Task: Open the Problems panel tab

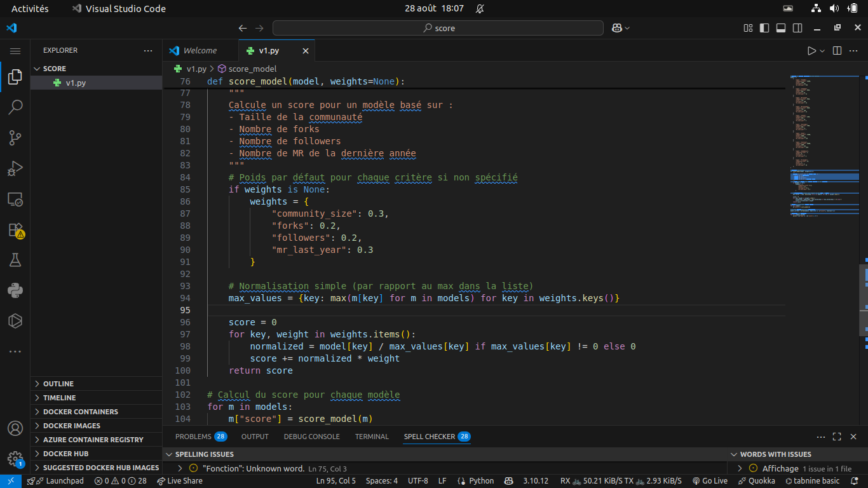Action: (x=201, y=437)
